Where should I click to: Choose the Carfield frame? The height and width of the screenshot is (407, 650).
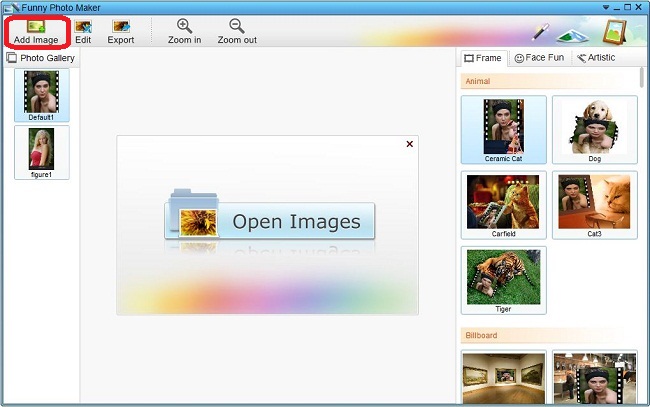[503, 205]
